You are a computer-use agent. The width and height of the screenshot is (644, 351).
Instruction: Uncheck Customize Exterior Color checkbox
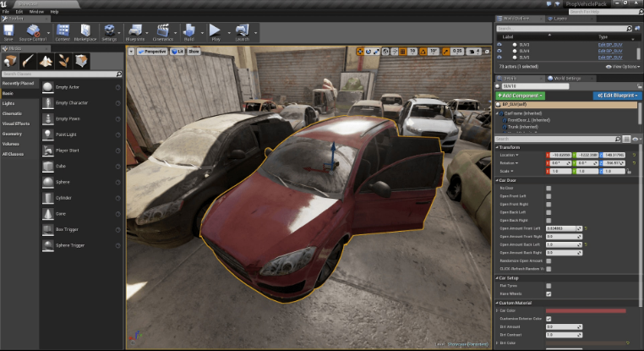point(548,319)
